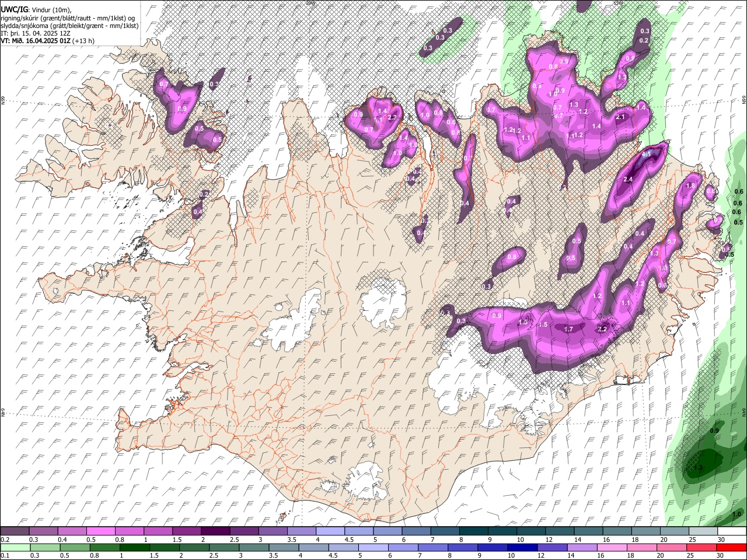
Task: Click the upper legend row label 12
Action: [x=549, y=540]
